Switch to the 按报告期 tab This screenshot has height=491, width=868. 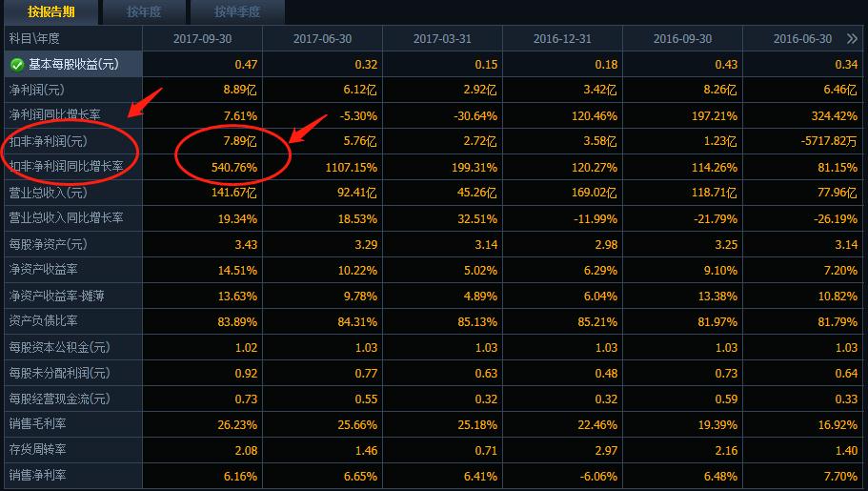tap(50, 11)
